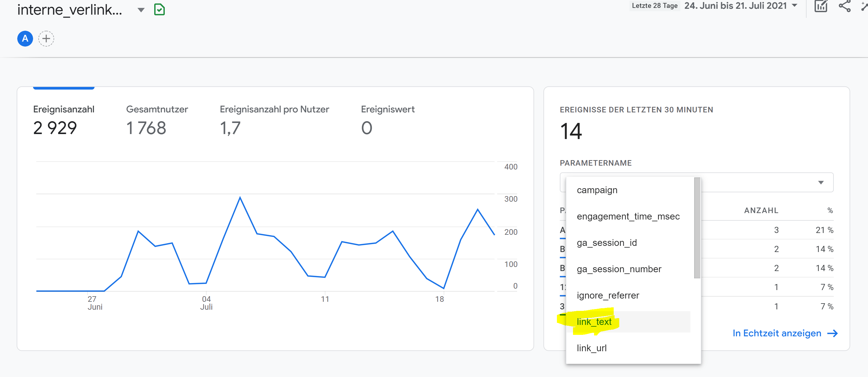Select link_url from the parameter list
The height and width of the screenshot is (377, 868).
[x=592, y=348]
